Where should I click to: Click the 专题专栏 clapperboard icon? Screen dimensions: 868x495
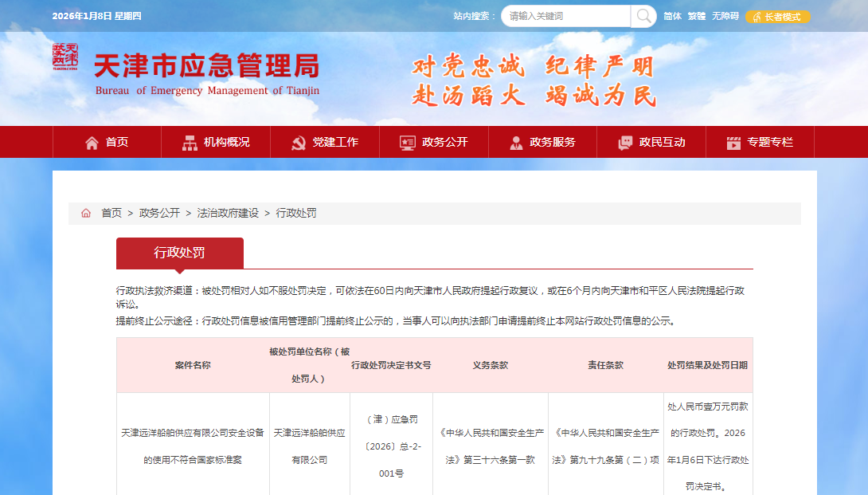733,143
